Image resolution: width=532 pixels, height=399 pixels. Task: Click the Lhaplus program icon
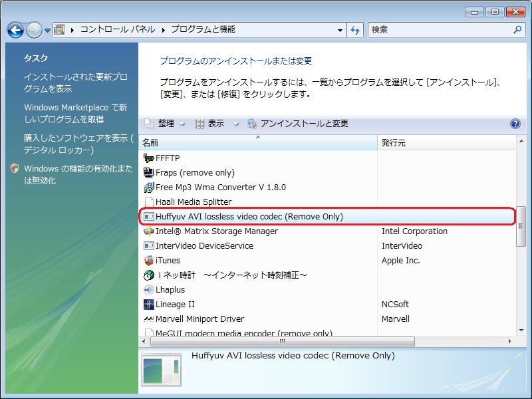click(x=149, y=290)
